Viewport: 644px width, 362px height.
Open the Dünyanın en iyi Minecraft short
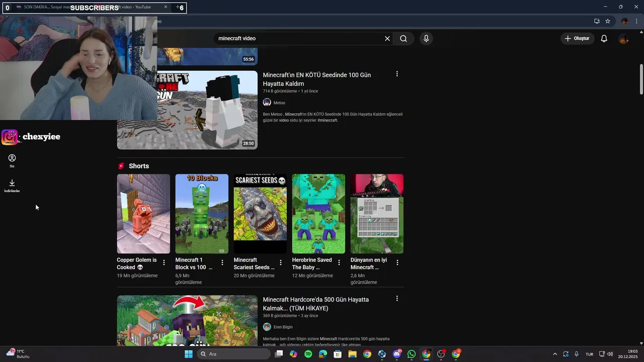point(377,214)
